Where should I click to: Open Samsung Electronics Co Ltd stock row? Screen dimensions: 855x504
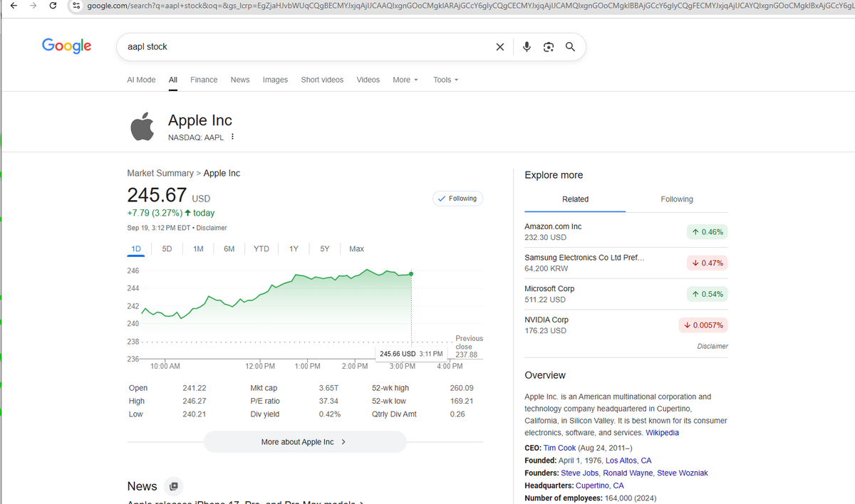(x=626, y=263)
